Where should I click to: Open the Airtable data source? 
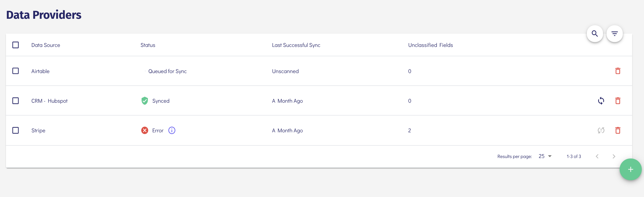[40, 71]
